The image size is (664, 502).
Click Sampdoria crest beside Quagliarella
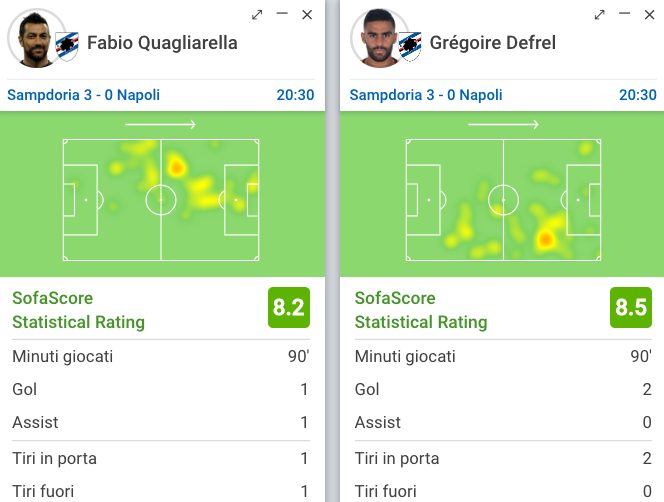pos(67,46)
